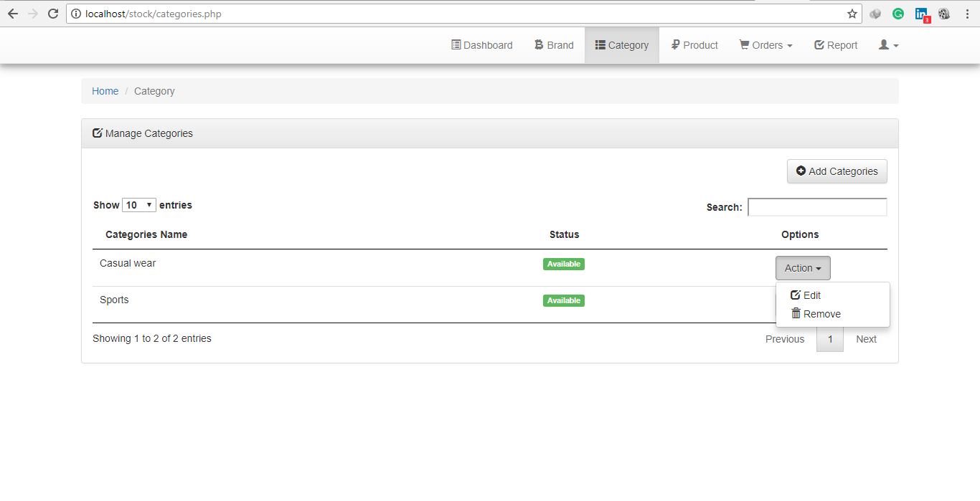Click the Add Categories button
Image resolution: width=980 pixels, height=501 pixels.
[837, 171]
